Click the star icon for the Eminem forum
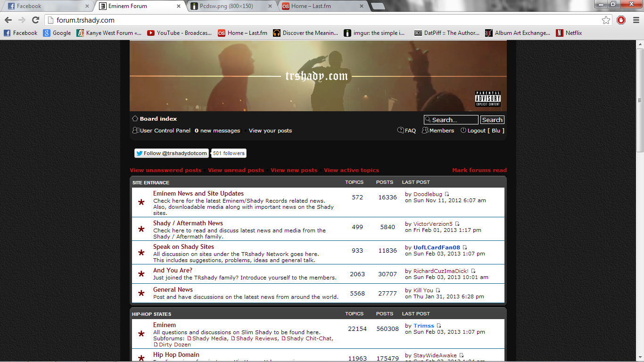Viewport: 644px width, 362px height. [141, 334]
